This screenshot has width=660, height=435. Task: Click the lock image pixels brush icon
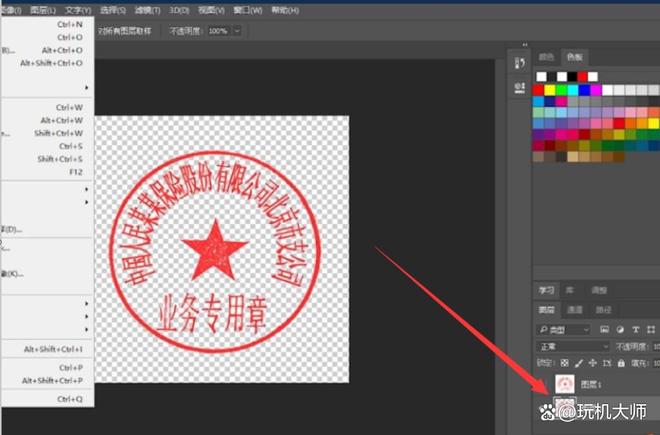(577, 362)
